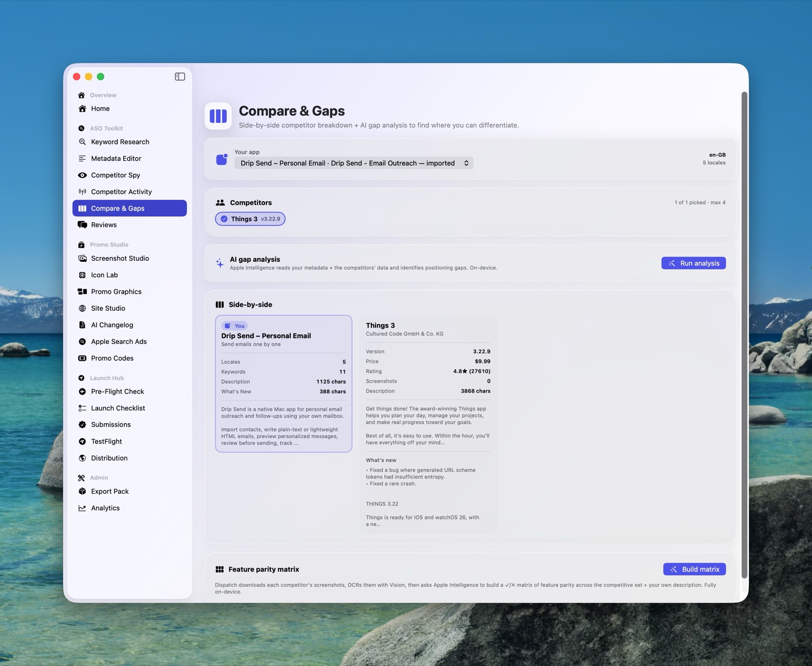812x666 pixels.
Task: Click the AI Changelog document icon
Action: (x=82, y=325)
